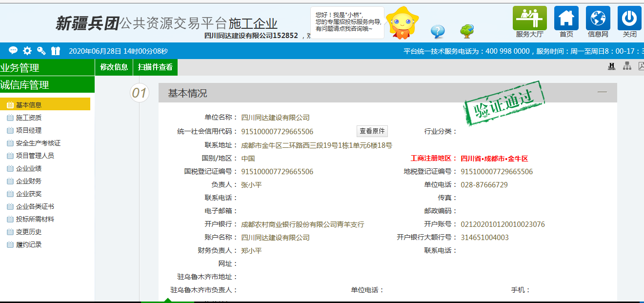The height and width of the screenshot is (303, 644).
Task: Collapse the 基本情况 panel with the minus
Action: click(x=603, y=91)
